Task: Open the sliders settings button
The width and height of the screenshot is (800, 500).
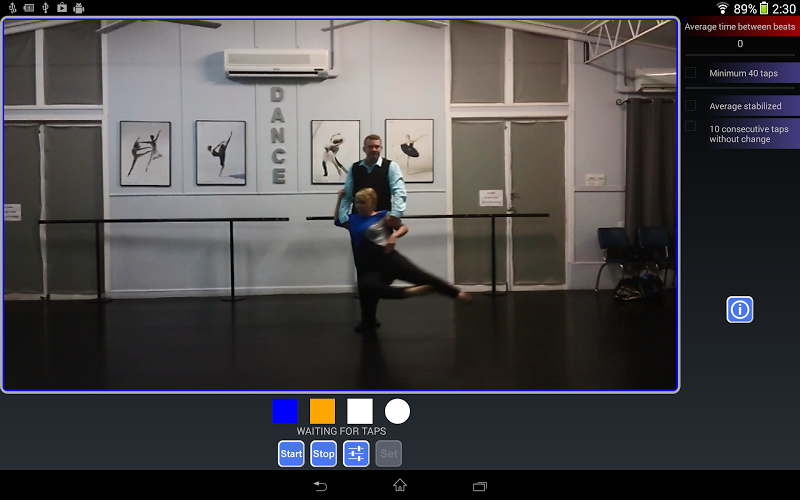Action: (356, 454)
